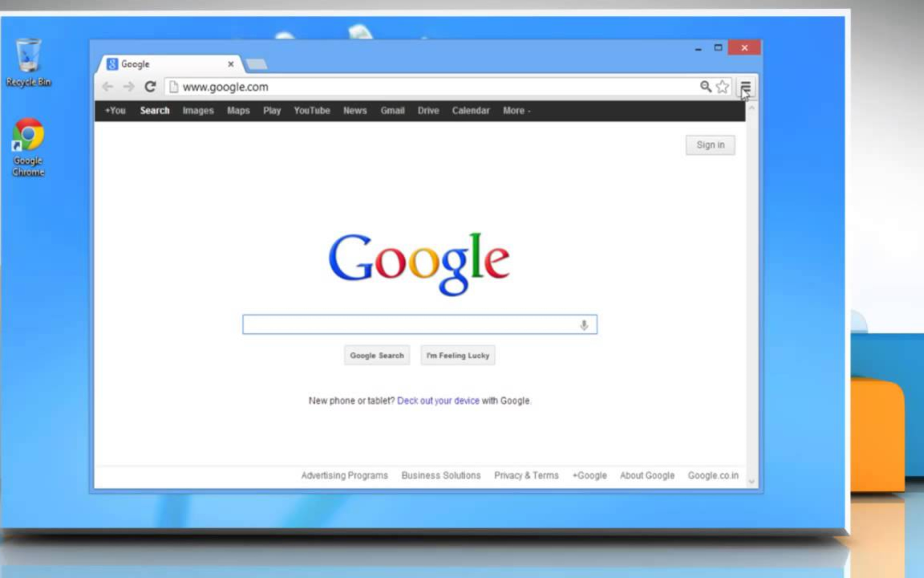
Task: Click the +You navigation menu item
Action: [x=115, y=110]
